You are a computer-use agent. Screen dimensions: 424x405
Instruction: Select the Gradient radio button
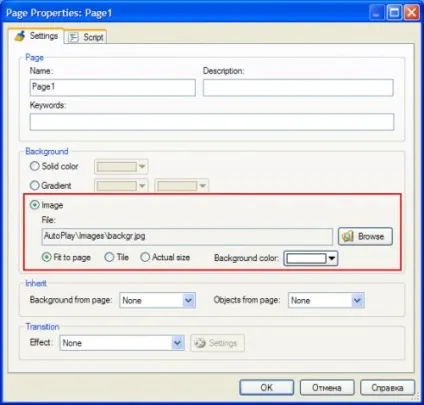tap(35, 185)
